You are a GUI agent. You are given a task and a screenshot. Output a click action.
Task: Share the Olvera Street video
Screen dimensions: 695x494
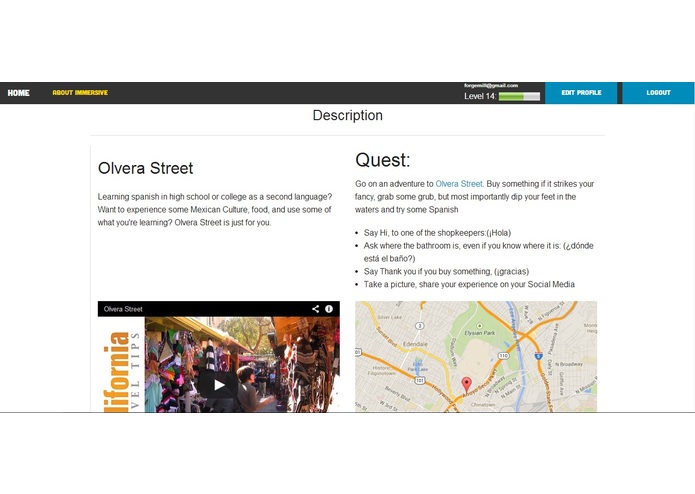(x=315, y=309)
